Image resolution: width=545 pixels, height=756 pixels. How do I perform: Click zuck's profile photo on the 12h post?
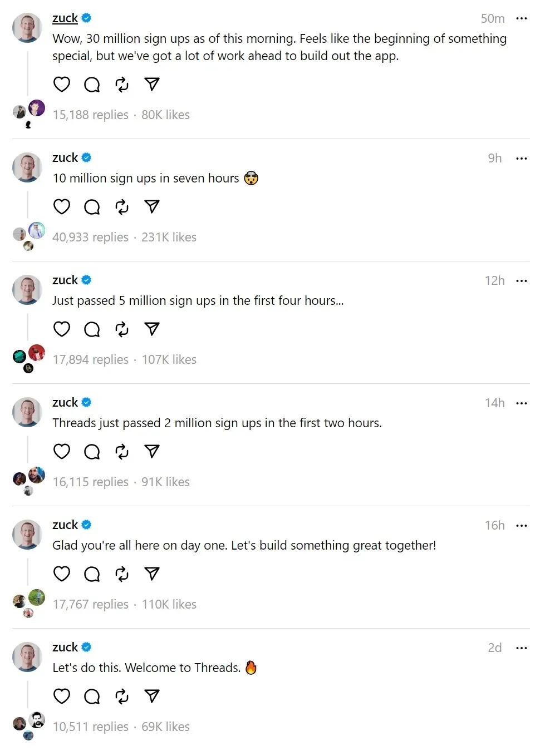pyautogui.click(x=27, y=290)
